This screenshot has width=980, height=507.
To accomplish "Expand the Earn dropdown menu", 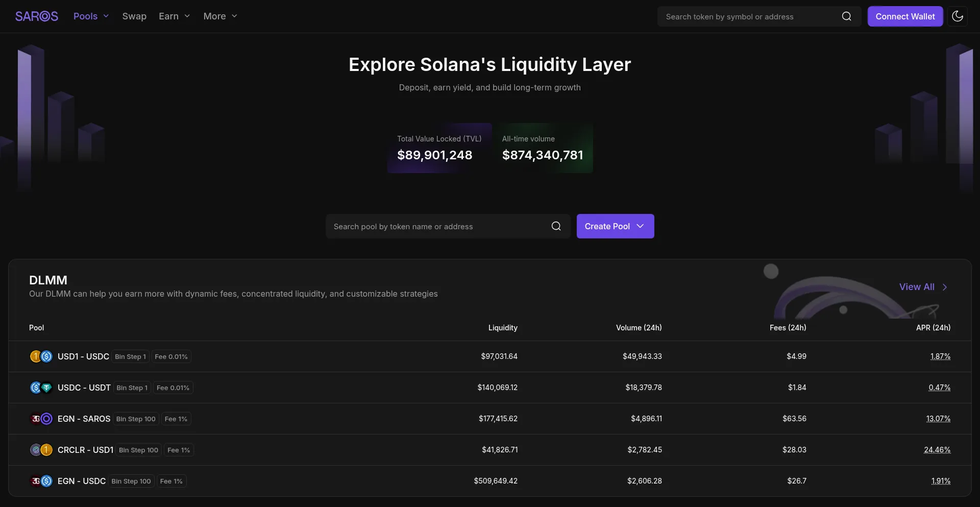I will (x=174, y=16).
